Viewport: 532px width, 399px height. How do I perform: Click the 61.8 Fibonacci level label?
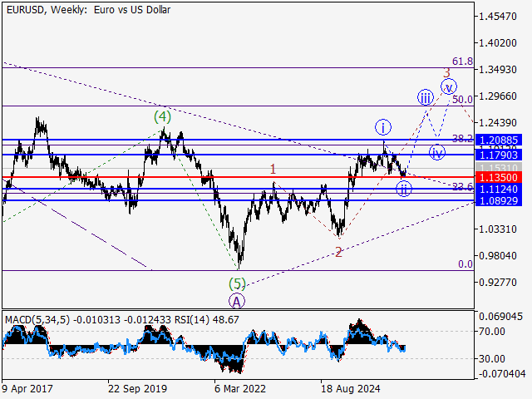462,62
